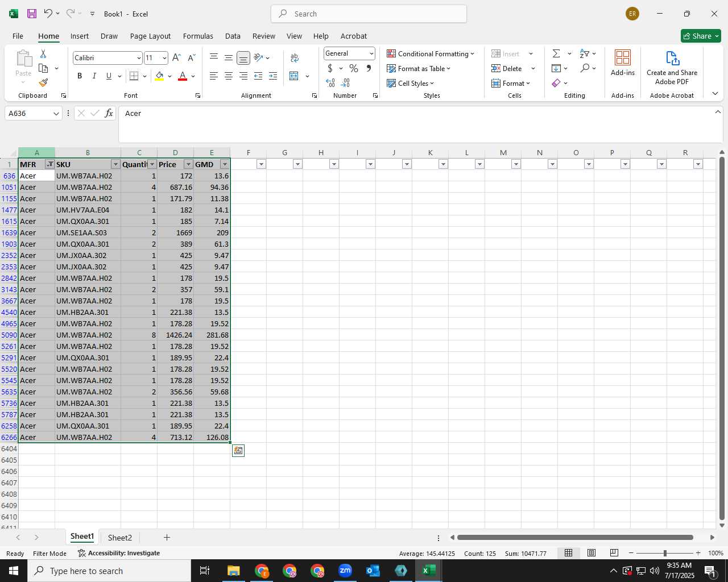728x582 pixels.
Task: Expand the Conditional Formatting menu
Action: pos(431,53)
